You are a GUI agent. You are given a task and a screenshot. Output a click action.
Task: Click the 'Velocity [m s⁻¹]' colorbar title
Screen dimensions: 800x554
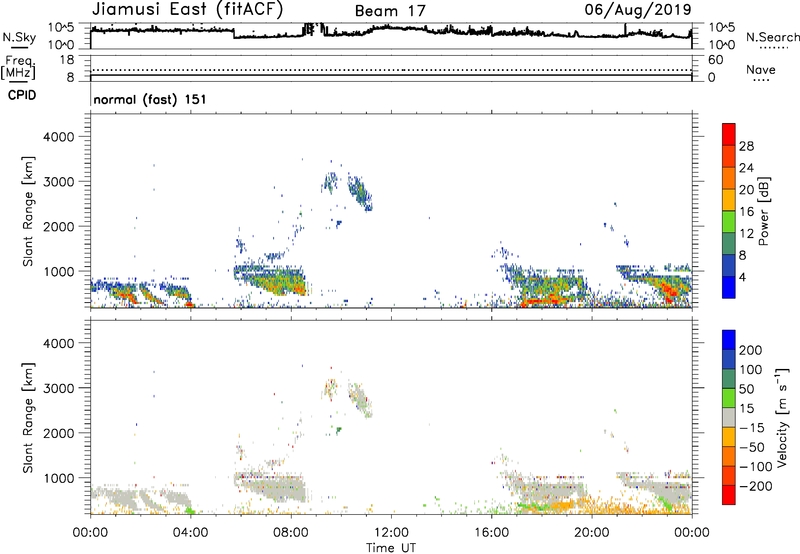tap(782, 417)
